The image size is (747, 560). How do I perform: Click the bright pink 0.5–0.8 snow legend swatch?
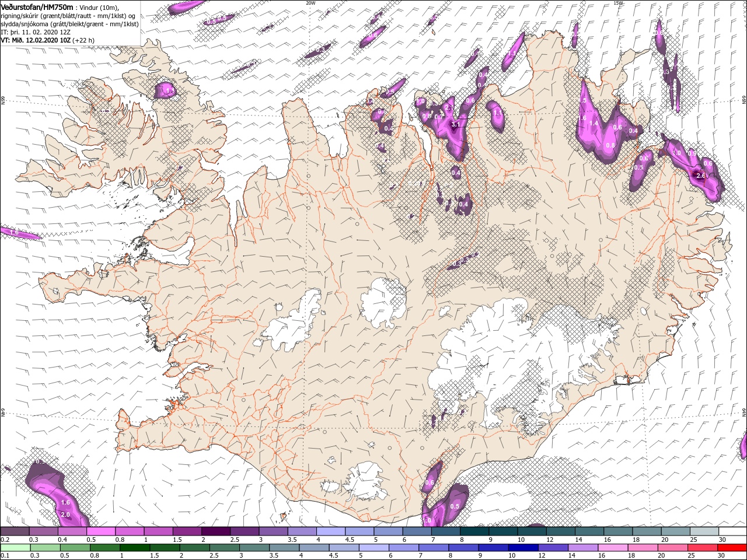click(100, 531)
